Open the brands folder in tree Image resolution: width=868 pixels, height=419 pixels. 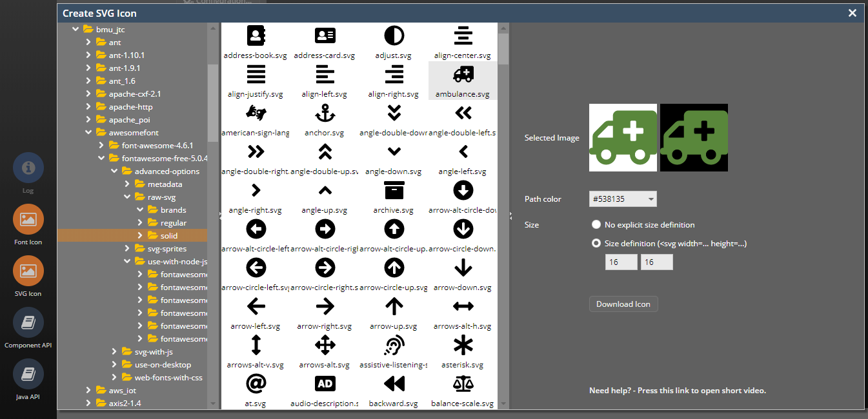[173, 210]
